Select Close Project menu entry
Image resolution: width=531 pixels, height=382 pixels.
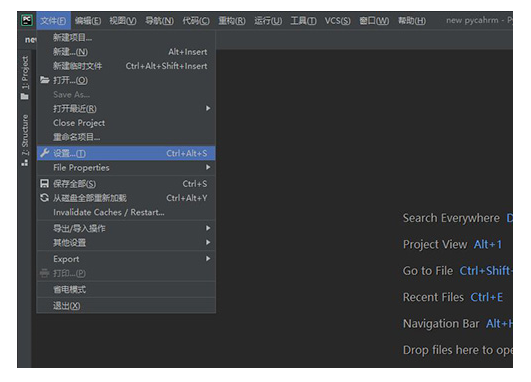[126, 123]
